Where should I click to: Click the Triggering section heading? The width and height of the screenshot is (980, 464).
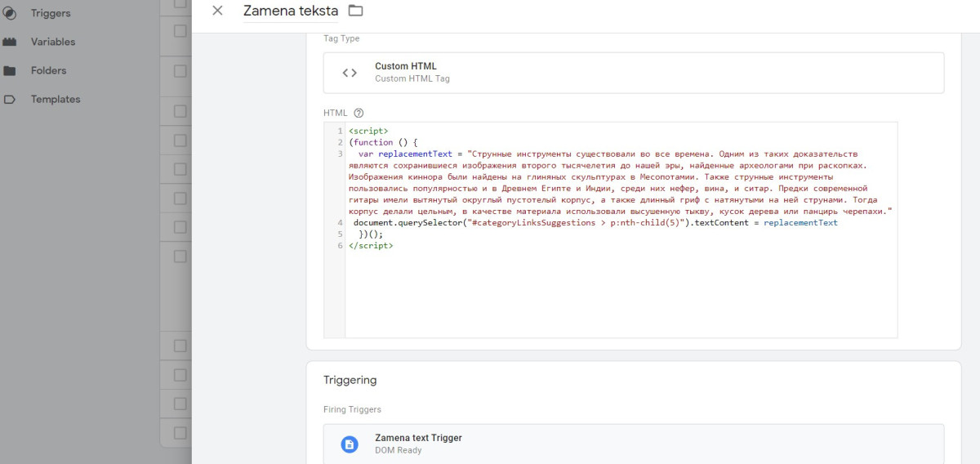point(350,380)
